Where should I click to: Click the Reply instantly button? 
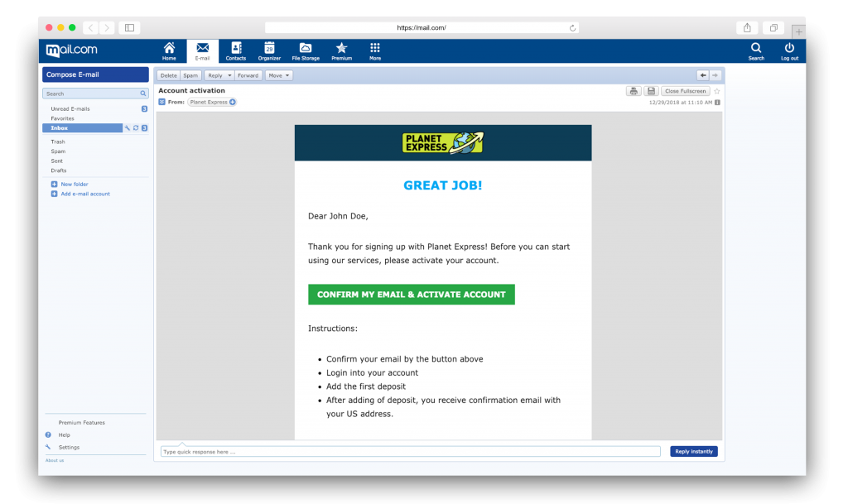pos(694,452)
